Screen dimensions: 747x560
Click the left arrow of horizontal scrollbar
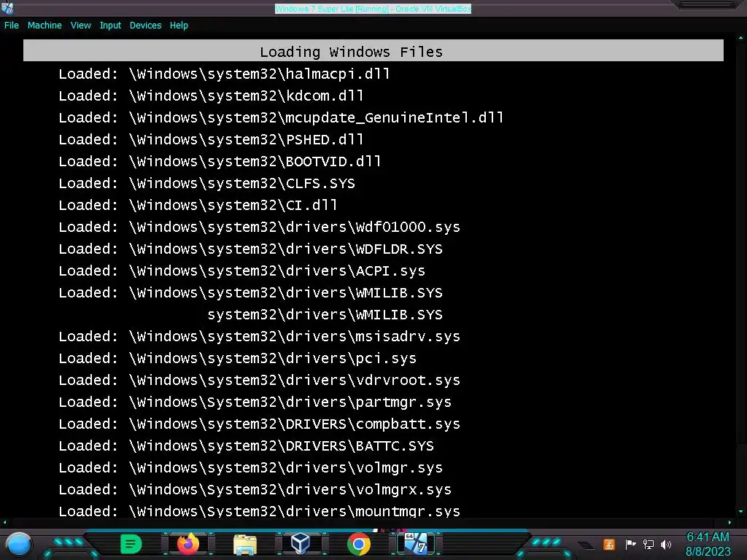pyautogui.click(x=5, y=522)
